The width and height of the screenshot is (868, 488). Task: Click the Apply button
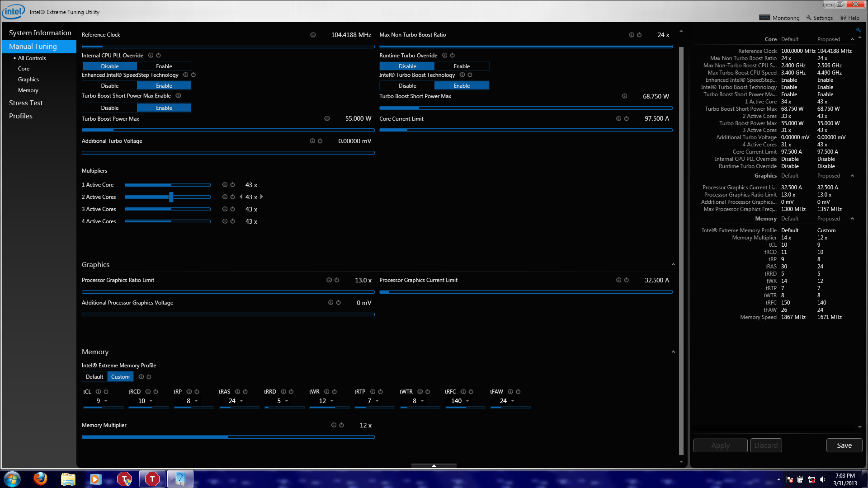coord(720,446)
